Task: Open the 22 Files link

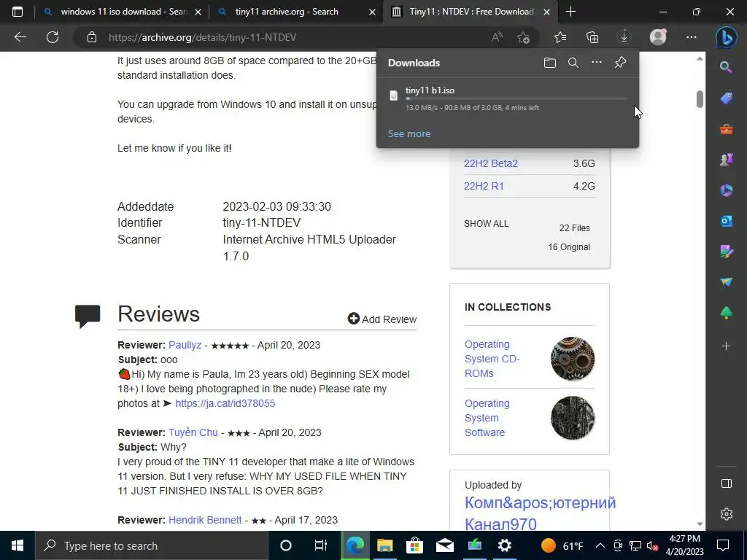Action: 575,228
